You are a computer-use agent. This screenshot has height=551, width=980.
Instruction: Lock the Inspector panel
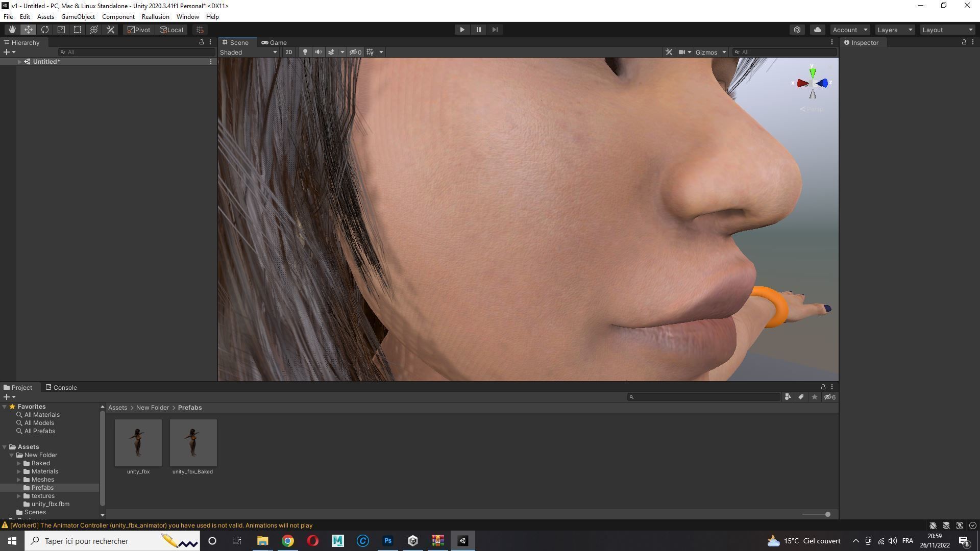964,42
